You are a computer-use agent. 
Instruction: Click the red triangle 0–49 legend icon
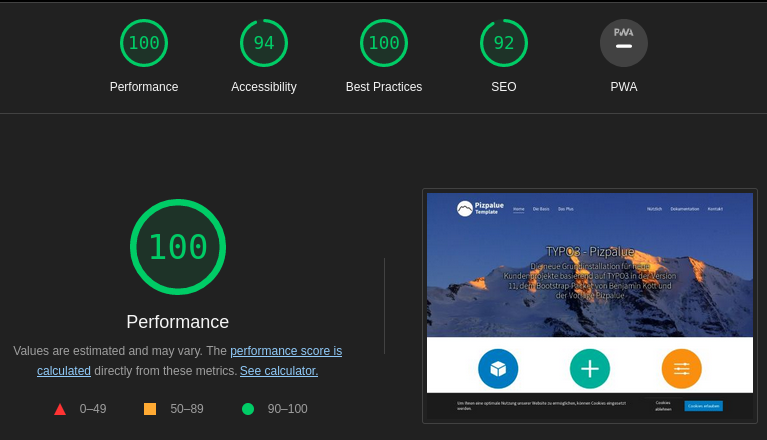[x=60, y=409]
